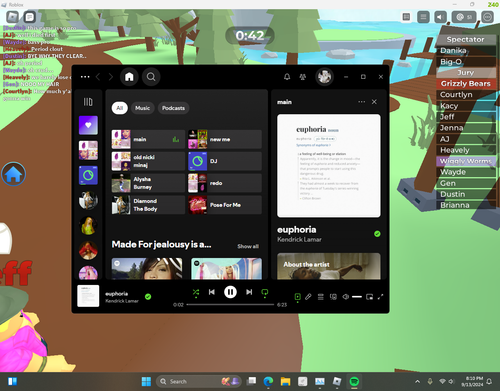This screenshot has width=500, height=391.
Task: Select the Music filter chip
Action: tap(142, 108)
